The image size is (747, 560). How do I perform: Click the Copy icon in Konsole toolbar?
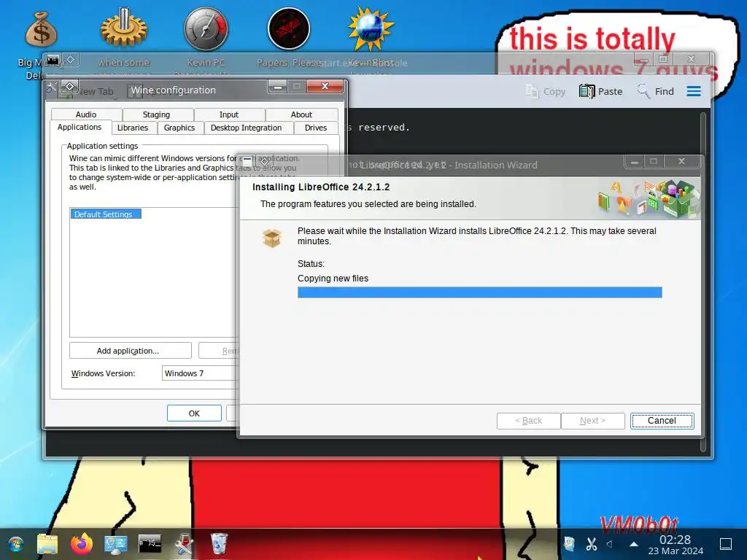coord(532,91)
